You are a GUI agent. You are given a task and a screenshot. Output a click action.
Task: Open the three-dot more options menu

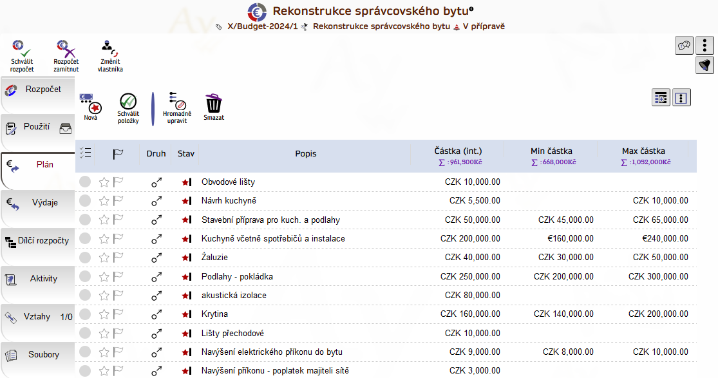704,45
